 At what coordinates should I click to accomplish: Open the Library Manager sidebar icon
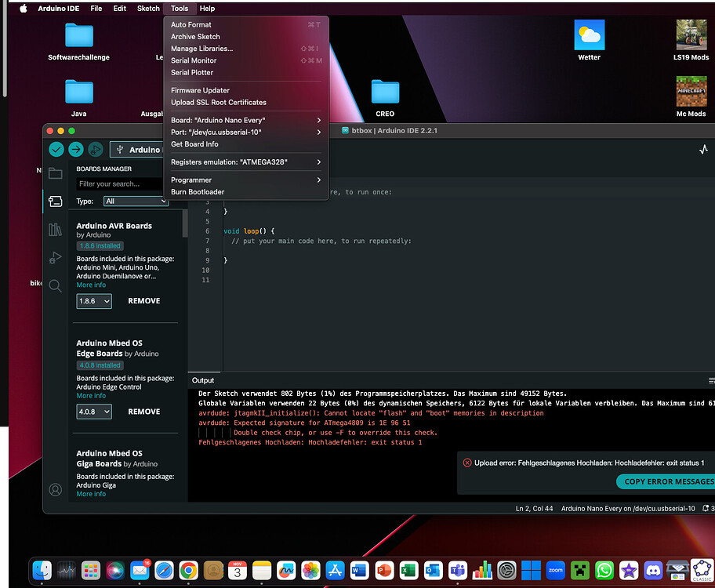(55, 230)
